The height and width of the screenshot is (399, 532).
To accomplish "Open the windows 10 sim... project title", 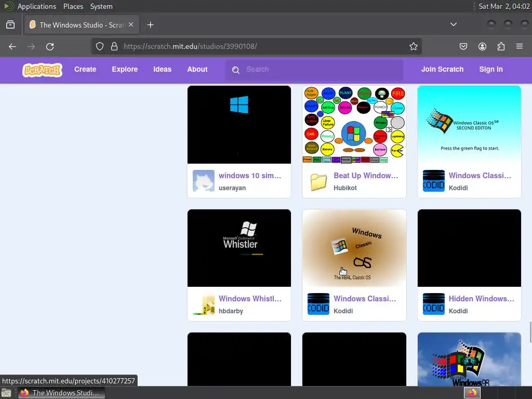I will 250,176.
